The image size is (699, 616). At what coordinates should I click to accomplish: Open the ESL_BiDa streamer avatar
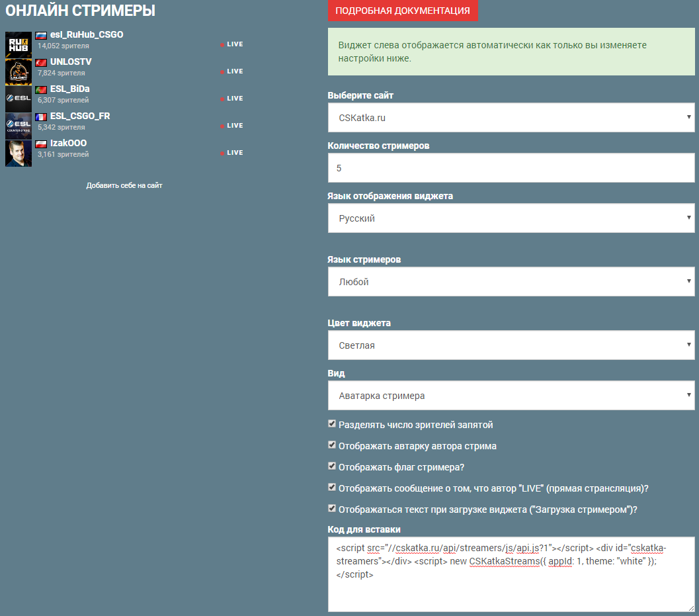[19, 99]
